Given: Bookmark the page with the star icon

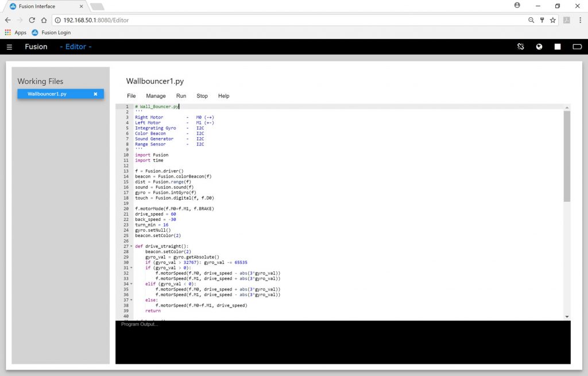Looking at the screenshot, I should click(x=552, y=20).
